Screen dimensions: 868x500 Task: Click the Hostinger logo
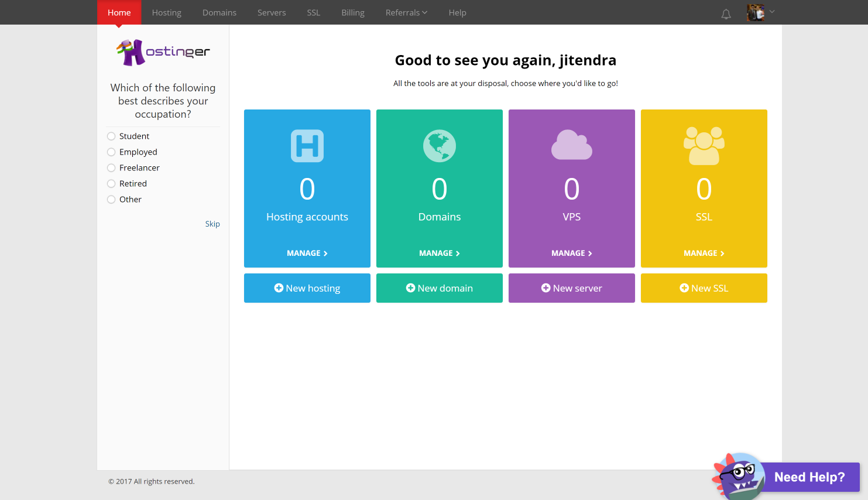click(162, 52)
